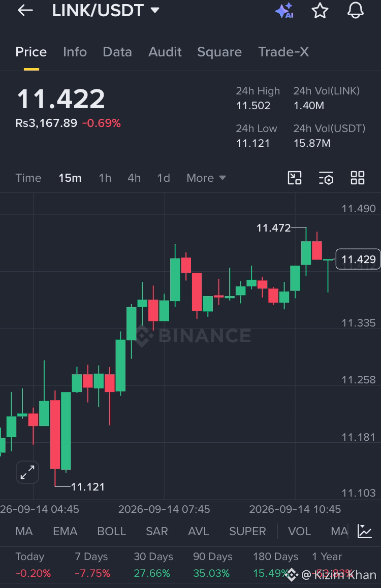This screenshot has height=588, width=381.
Task: Tap the back arrow icon
Action: (x=25, y=10)
